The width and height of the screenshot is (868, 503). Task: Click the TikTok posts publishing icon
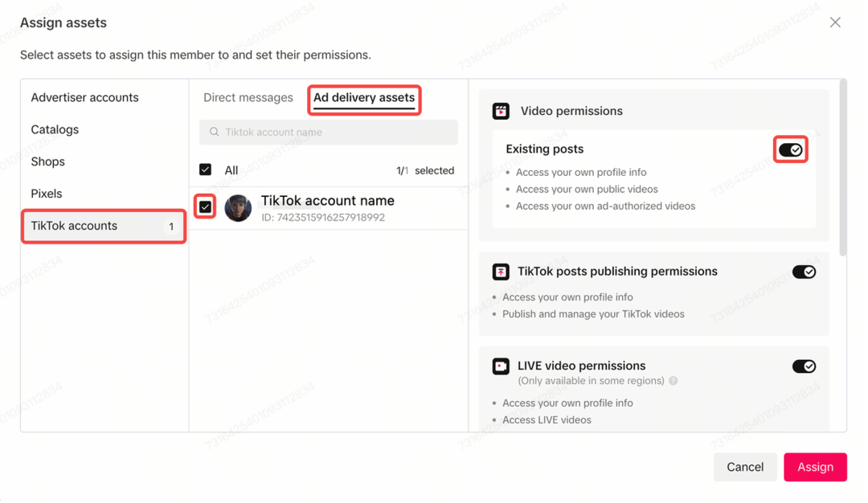[501, 272]
